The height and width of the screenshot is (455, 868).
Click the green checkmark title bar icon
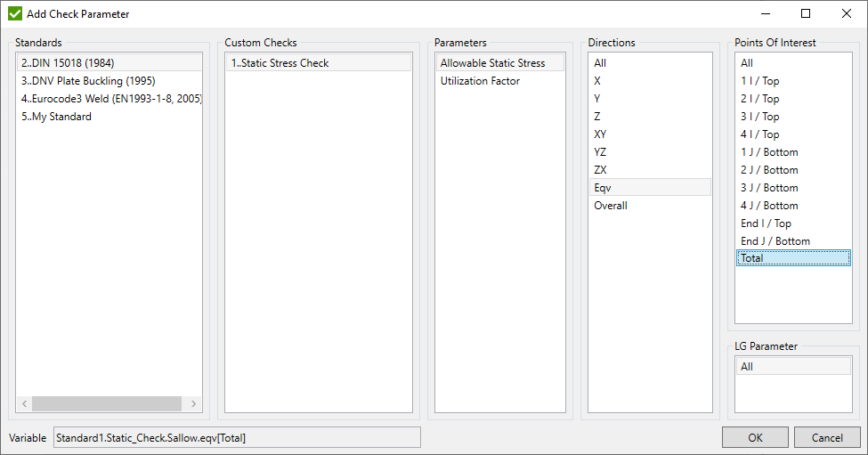click(x=15, y=14)
